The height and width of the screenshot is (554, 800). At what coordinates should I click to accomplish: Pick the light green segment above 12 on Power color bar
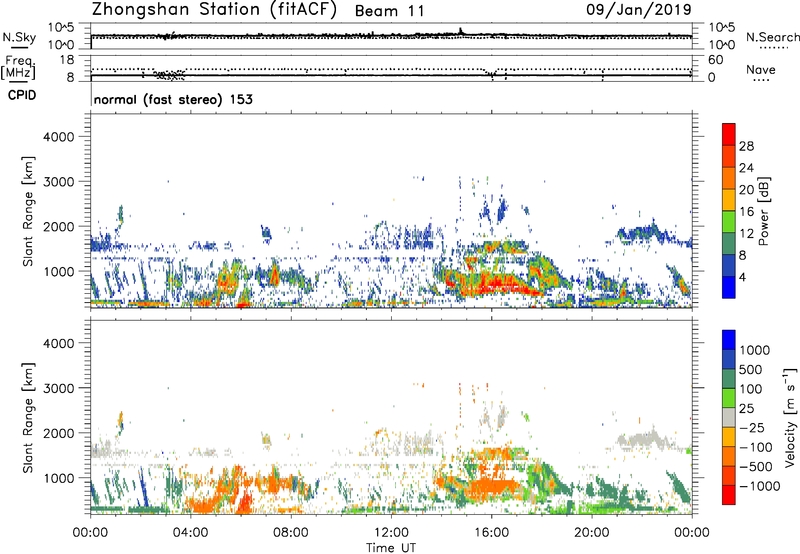point(729,222)
